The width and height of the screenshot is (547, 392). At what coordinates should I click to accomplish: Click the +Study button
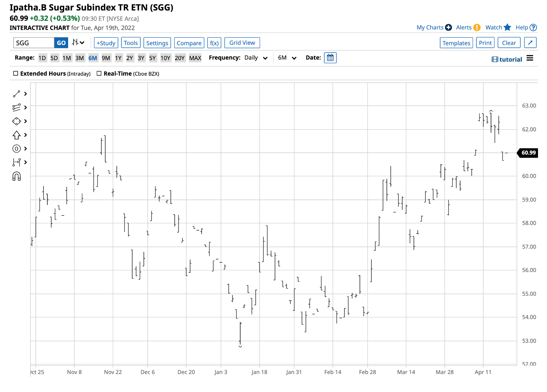[106, 43]
